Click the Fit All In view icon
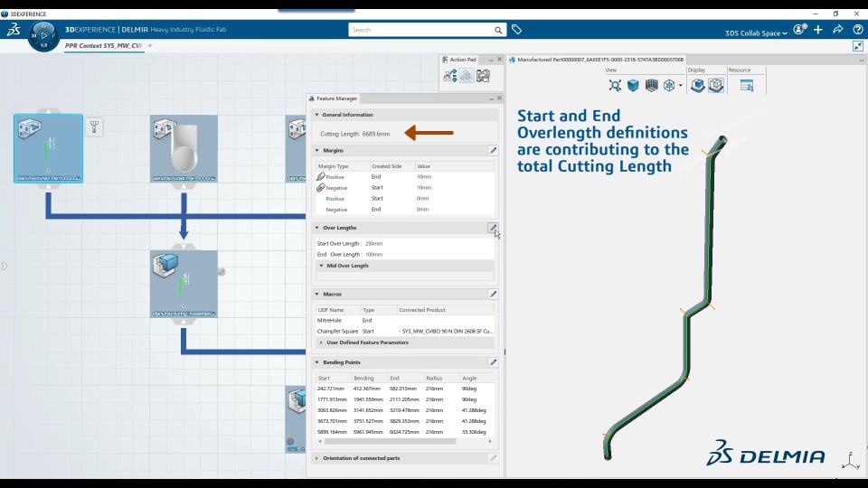The image size is (868, 488). [615, 85]
